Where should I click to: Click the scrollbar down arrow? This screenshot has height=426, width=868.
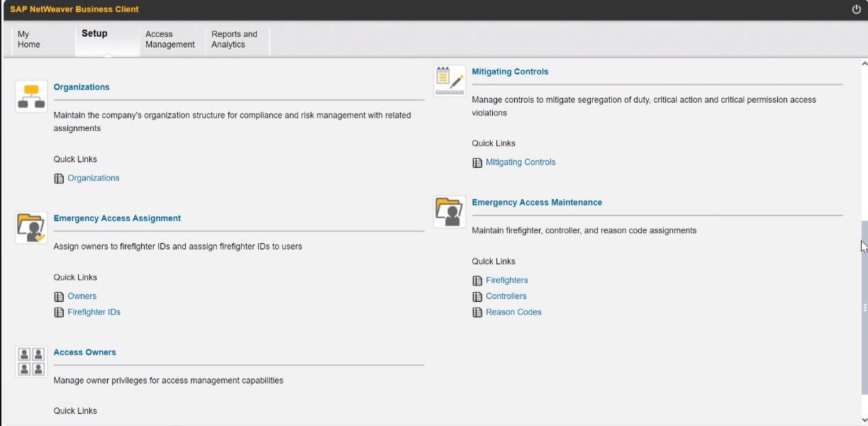point(864,420)
